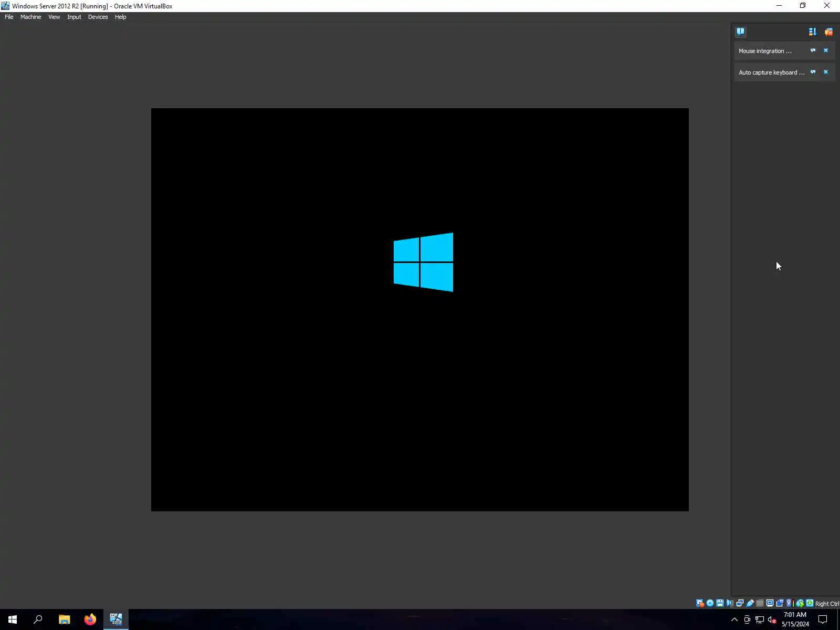
Task: Click the audio status icon
Action: click(x=730, y=603)
